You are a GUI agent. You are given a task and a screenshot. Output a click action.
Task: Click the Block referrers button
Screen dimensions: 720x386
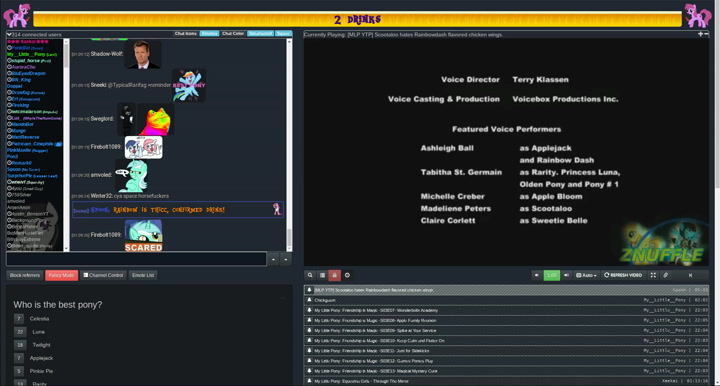pos(25,275)
